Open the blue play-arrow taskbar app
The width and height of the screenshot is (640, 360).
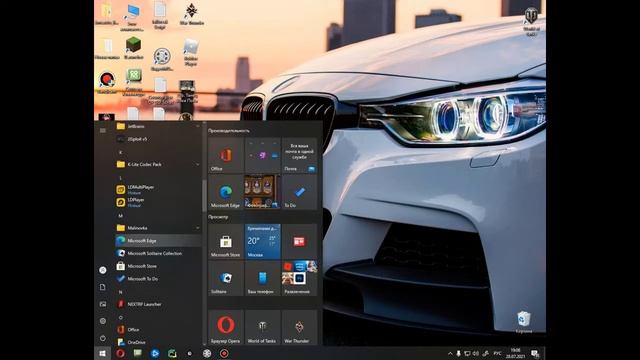coord(155,353)
